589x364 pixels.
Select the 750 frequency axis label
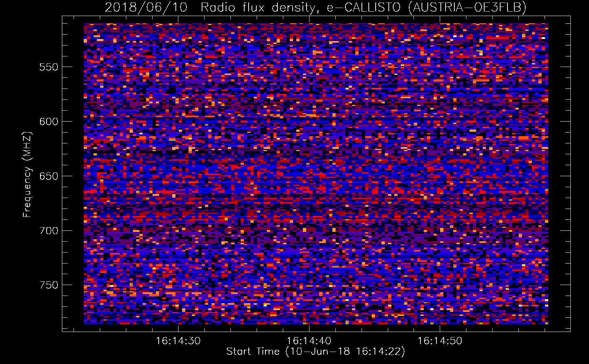coord(49,285)
